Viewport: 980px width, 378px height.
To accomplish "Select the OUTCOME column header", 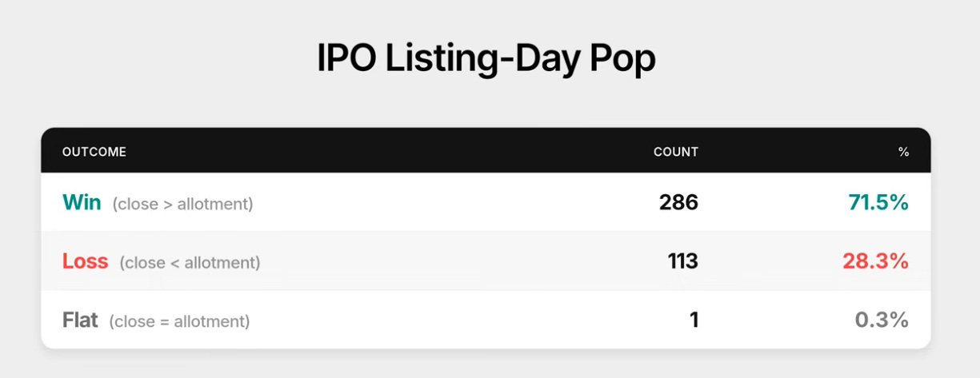I will pyautogui.click(x=94, y=152).
